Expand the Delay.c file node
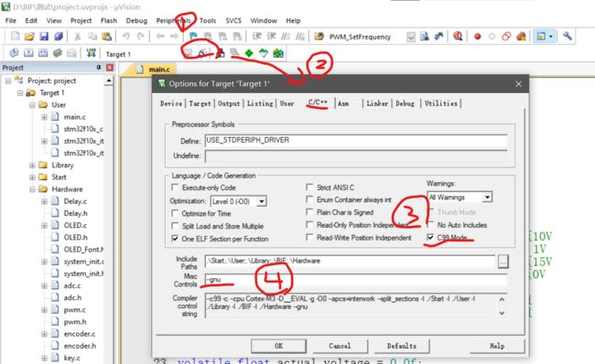 (x=45, y=201)
